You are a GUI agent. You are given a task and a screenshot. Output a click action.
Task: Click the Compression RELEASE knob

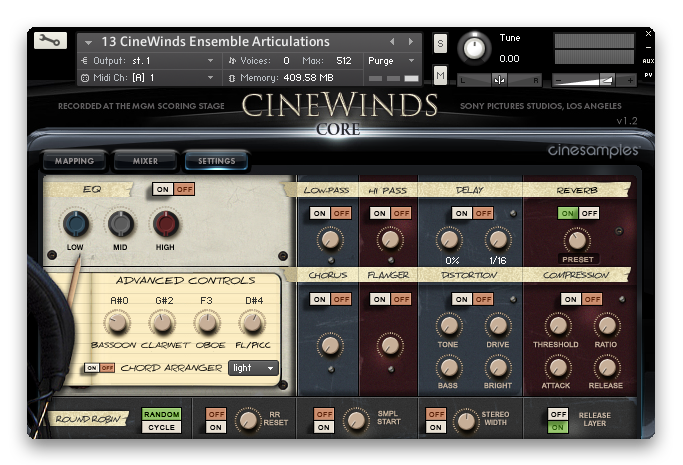tap(607, 367)
